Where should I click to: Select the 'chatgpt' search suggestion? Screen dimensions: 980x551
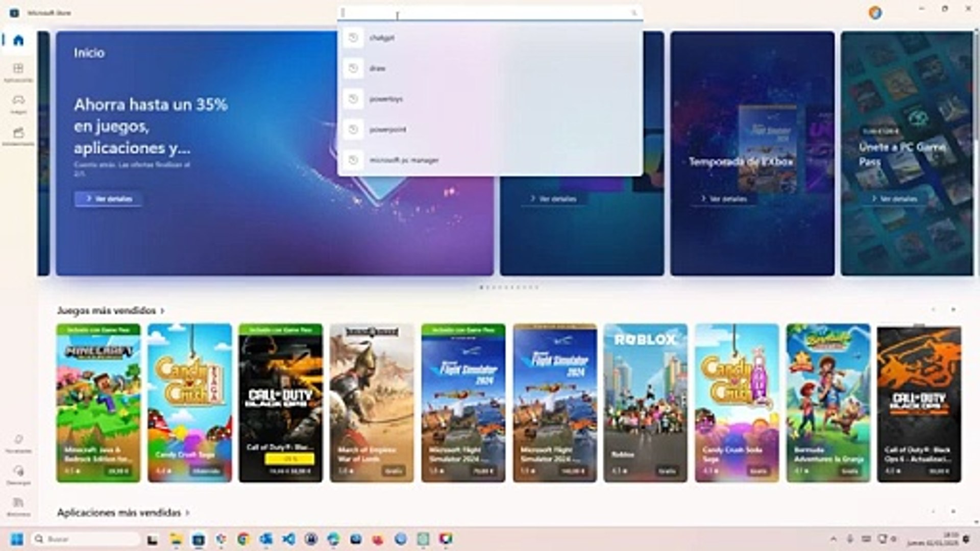[490, 38]
